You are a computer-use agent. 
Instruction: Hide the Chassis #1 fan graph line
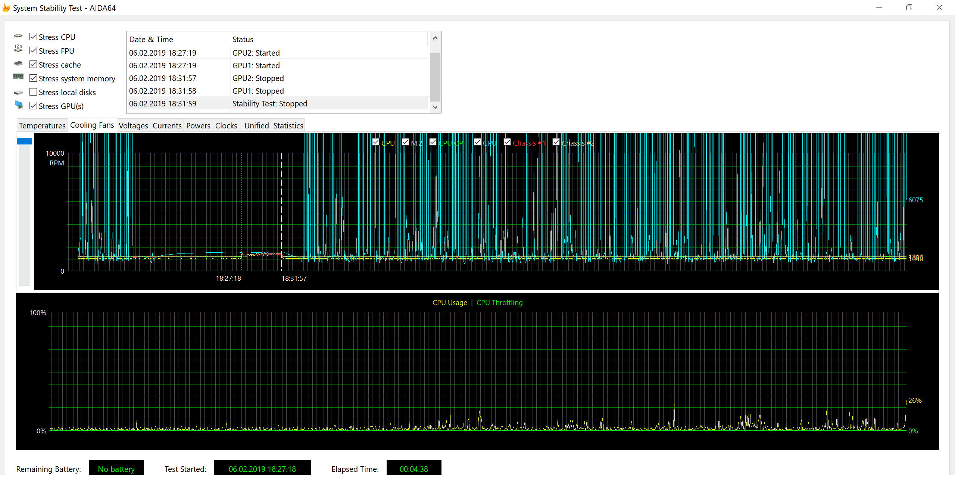coord(507,142)
